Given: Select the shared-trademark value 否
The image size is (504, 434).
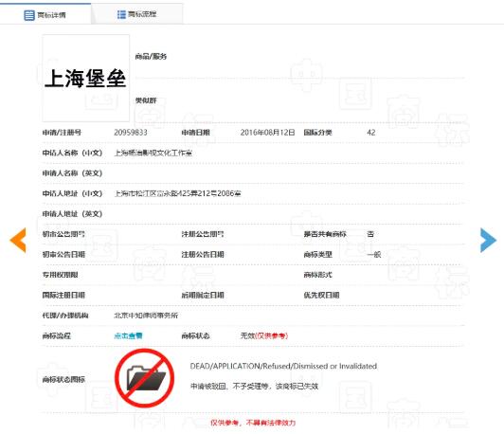Looking at the screenshot, I should pos(370,234).
